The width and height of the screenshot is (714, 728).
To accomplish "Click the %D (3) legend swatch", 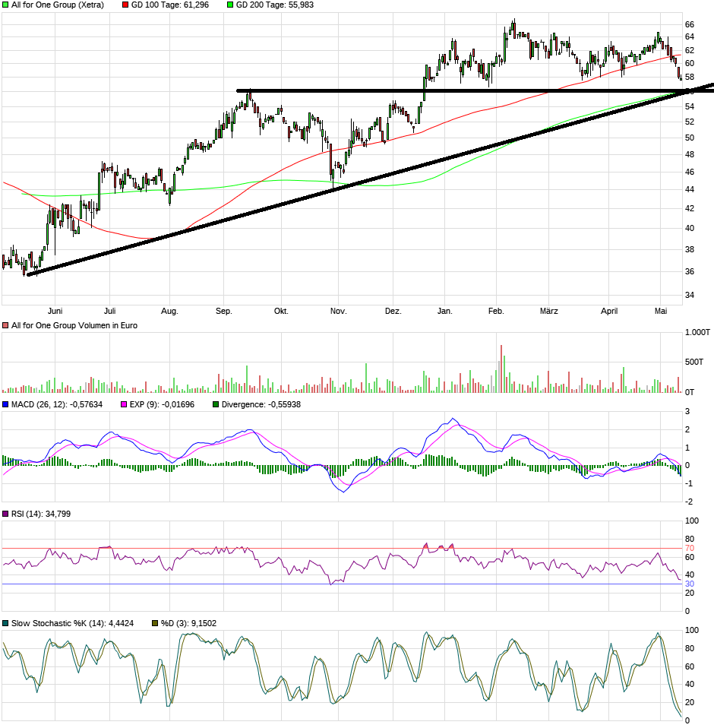I will (x=156, y=623).
